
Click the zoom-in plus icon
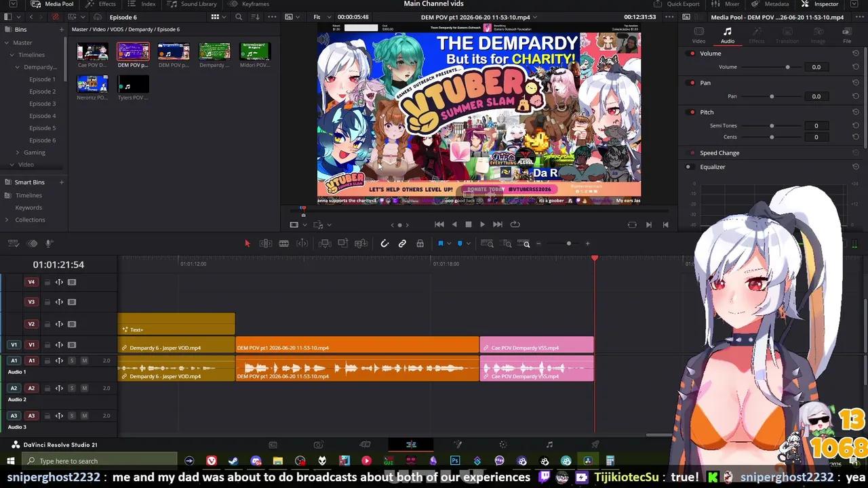(x=587, y=243)
